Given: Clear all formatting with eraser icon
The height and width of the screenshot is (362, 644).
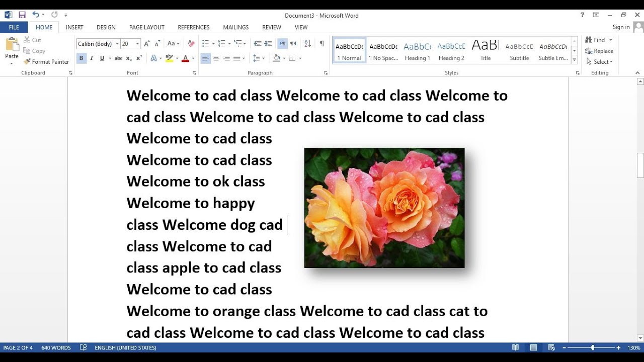Looking at the screenshot, I should [x=191, y=44].
